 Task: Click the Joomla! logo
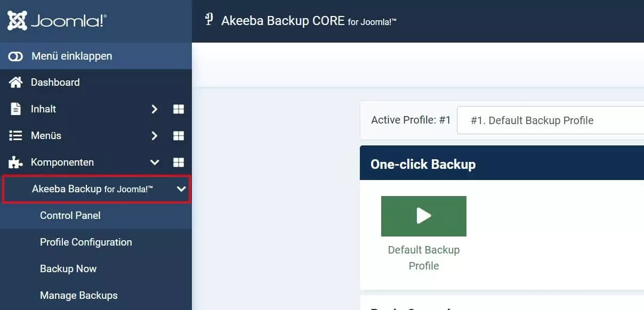[57, 21]
